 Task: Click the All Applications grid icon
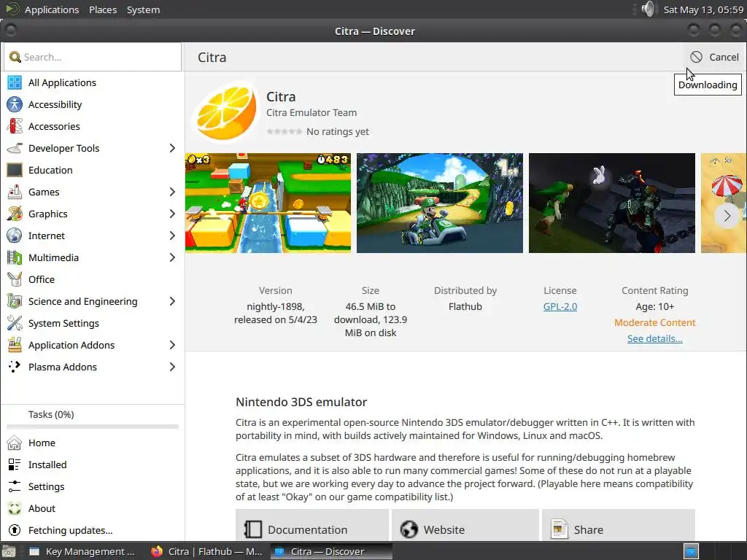(x=15, y=82)
